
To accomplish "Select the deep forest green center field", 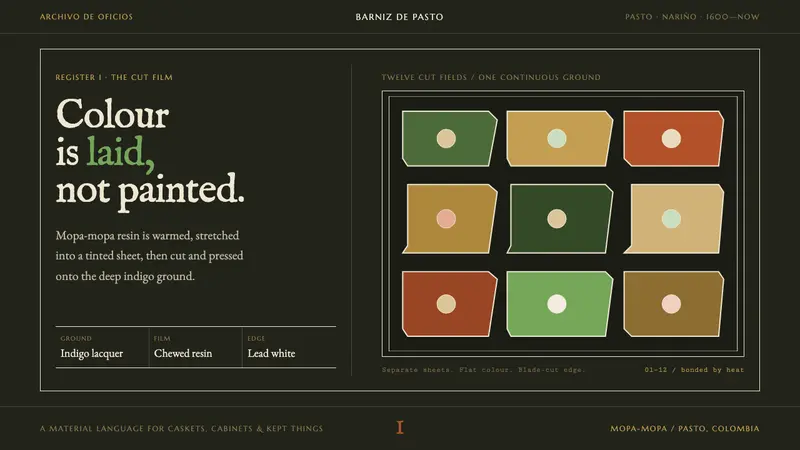I will tap(560, 219).
